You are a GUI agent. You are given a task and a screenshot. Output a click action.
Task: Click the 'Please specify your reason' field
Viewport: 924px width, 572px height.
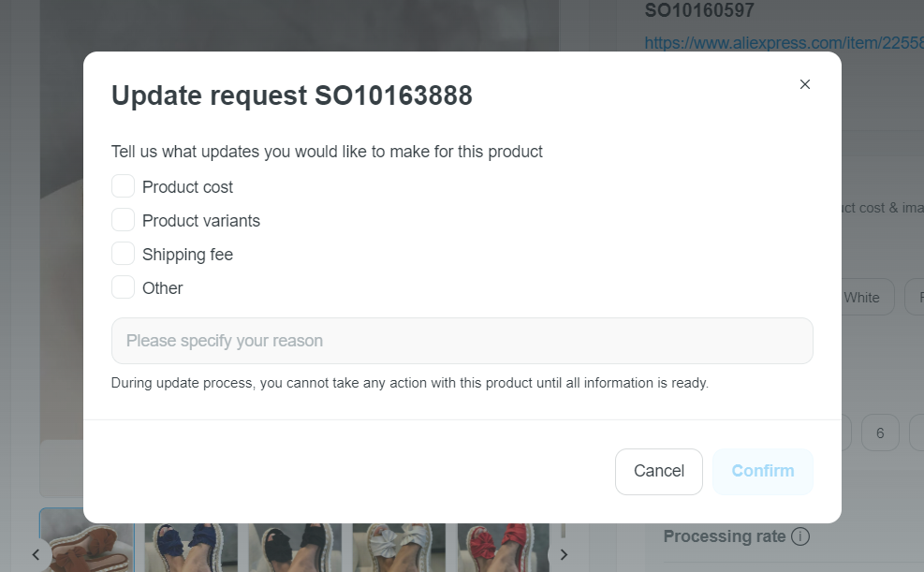click(462, 341)
